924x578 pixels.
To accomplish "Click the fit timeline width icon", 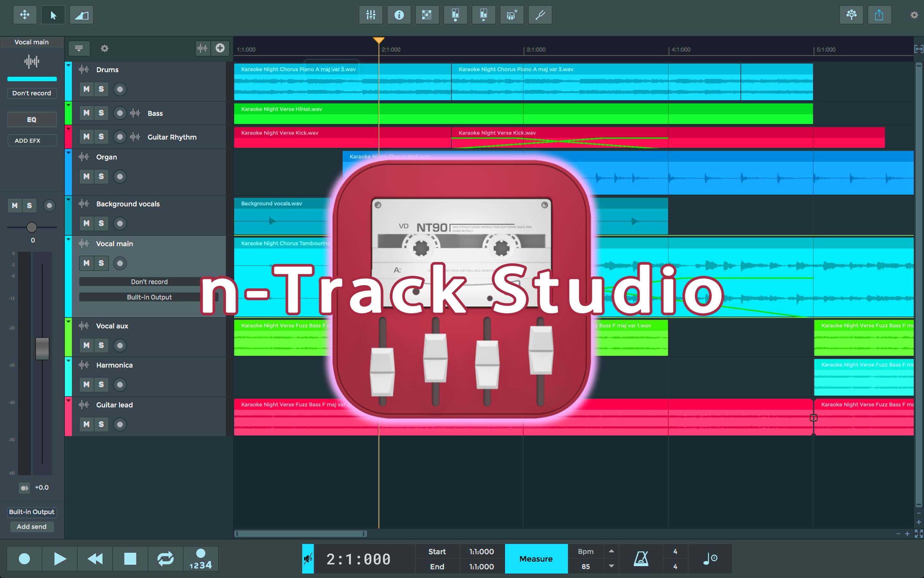I will point(919,49).
